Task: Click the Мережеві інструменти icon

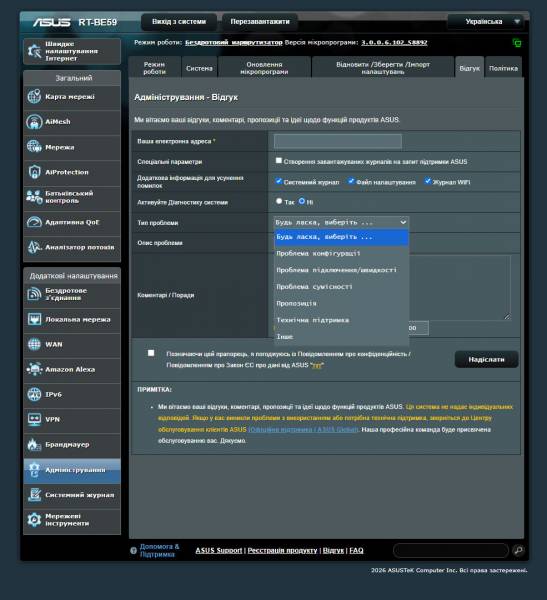Action: [34, 520]
